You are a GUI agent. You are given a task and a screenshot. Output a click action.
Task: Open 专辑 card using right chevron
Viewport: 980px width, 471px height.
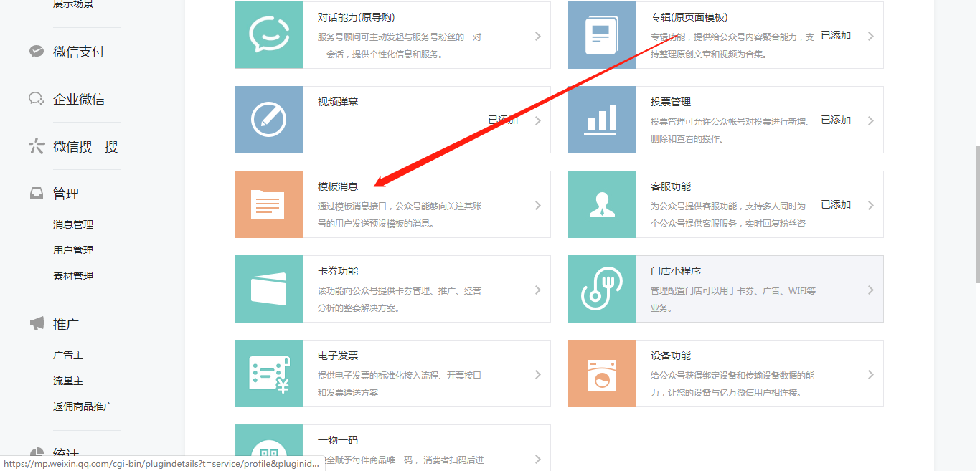tap(871, 36)
